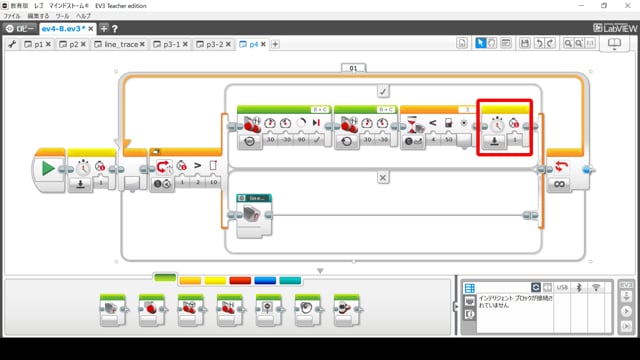Pick the Large Motor palette block

pos(152,310)
